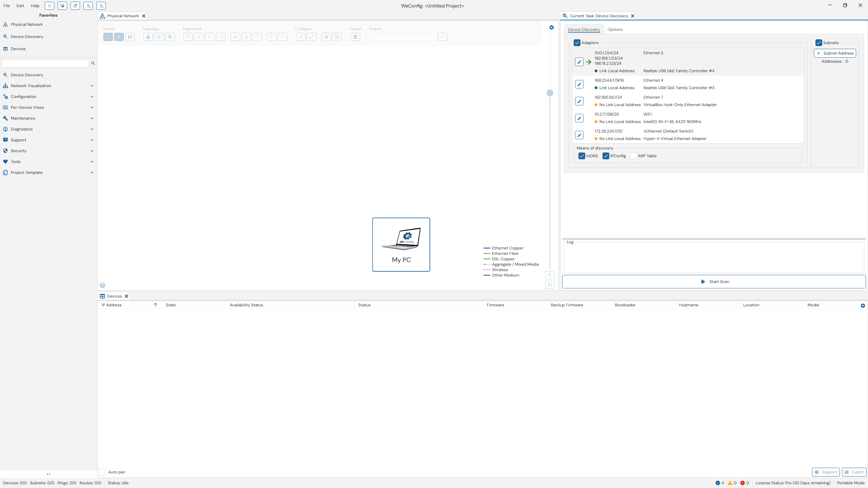Enable the ARP Table checkbox

coord(634,156)
